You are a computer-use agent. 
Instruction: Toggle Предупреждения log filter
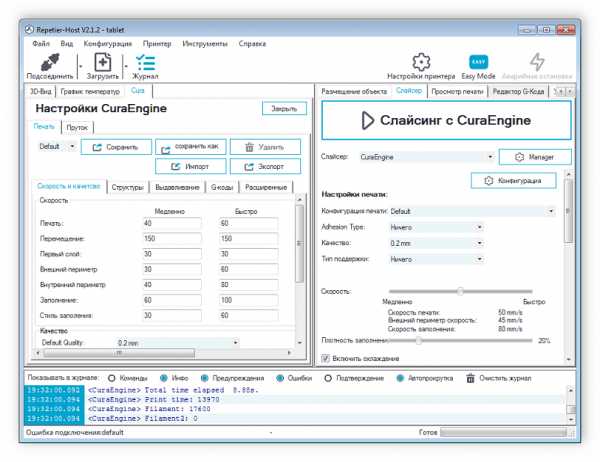tap(204, 378)
